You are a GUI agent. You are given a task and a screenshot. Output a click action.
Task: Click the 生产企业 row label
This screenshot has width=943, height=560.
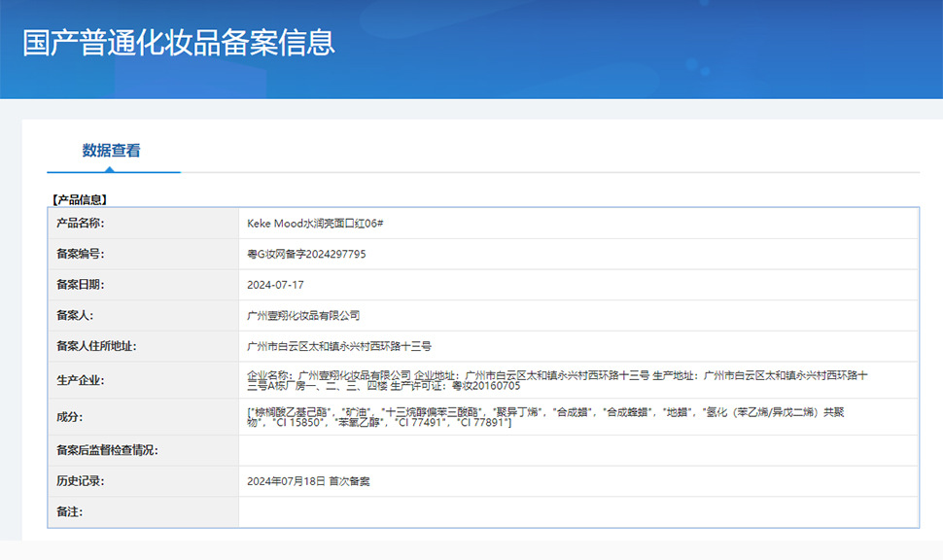80,380
